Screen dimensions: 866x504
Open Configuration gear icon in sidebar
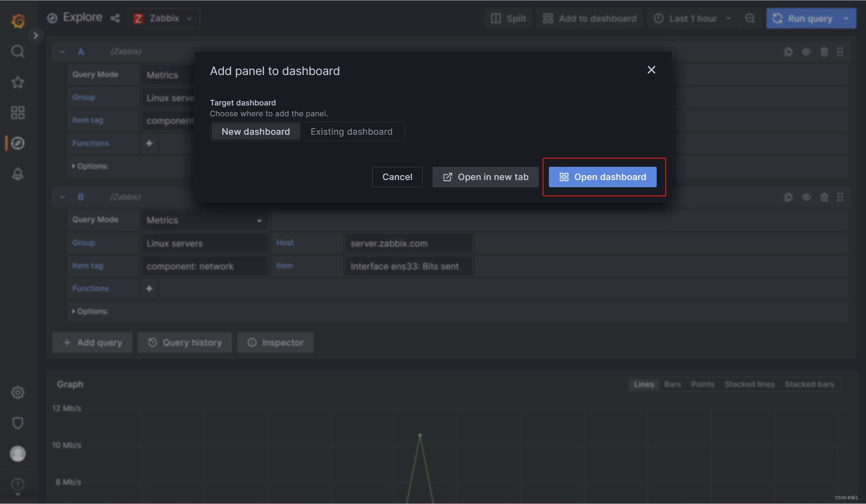(x=18, y=393)
